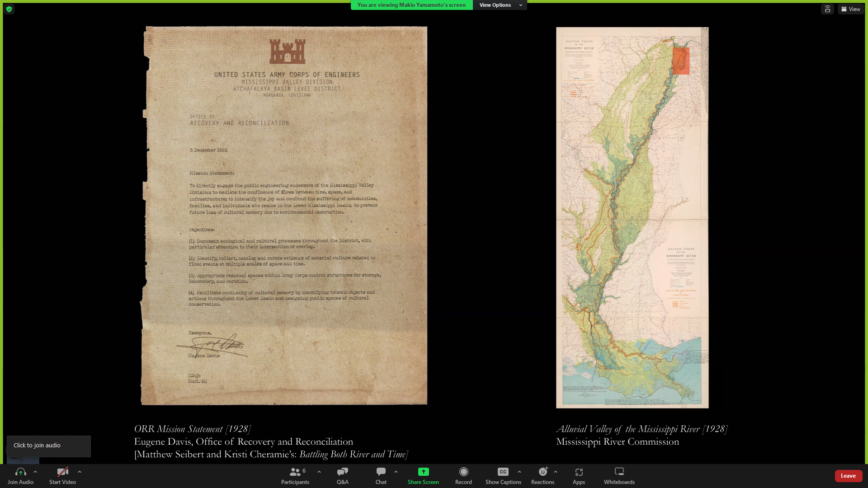This screenshot has width=868, height=488.
Task: Click the green encryption shield icon
Action: pos(9,9)
